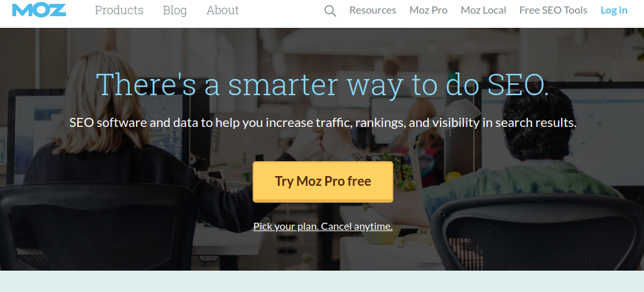Open search with the magnifier icon
Viewport: 644px width, 292px height.
[x=330, y=10]
